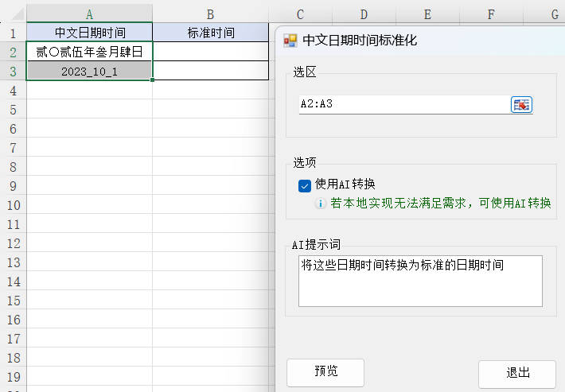Select row 2 header
This screenshot has width=565, height=392.
coord(13,52)
